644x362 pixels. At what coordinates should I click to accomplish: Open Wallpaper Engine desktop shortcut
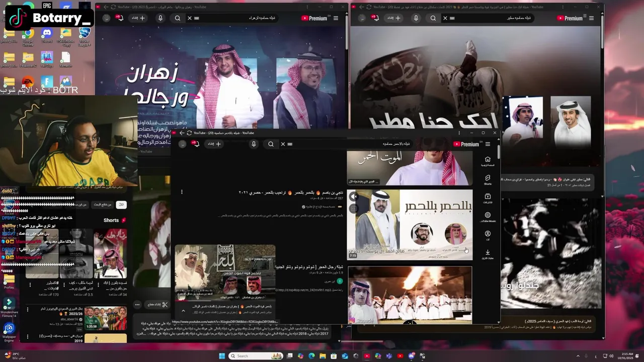(9, 332)
